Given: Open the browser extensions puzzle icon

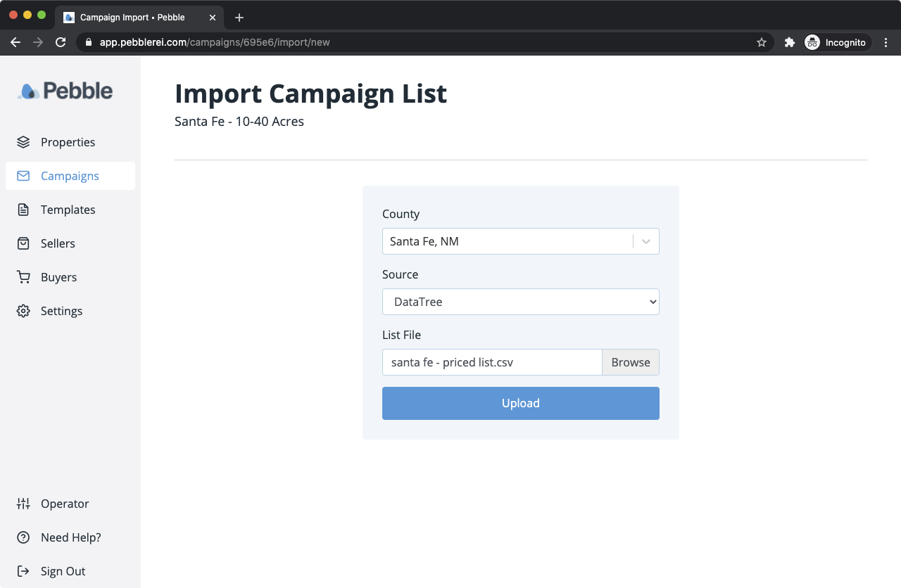Looking at the screenshot, I should coord(790,42).
